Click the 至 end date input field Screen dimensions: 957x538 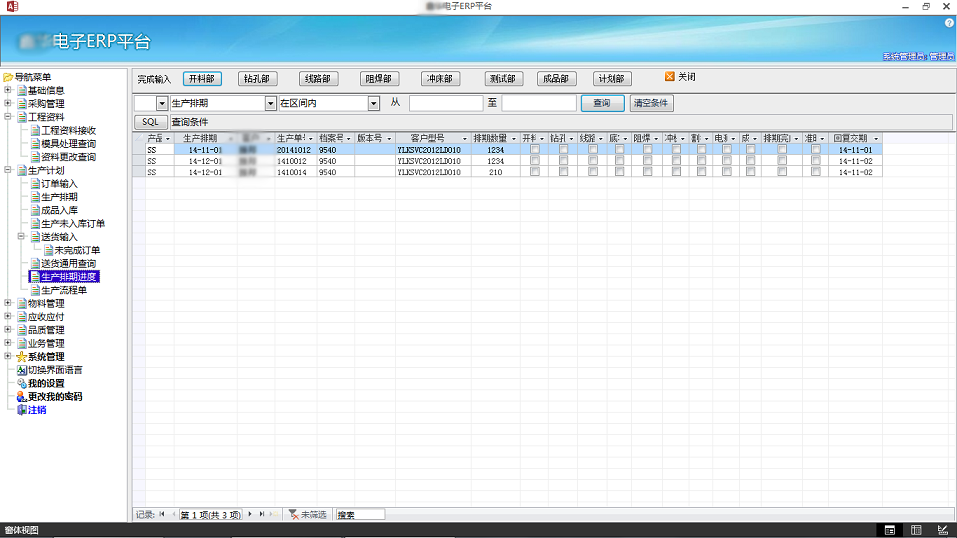[539, 103]
